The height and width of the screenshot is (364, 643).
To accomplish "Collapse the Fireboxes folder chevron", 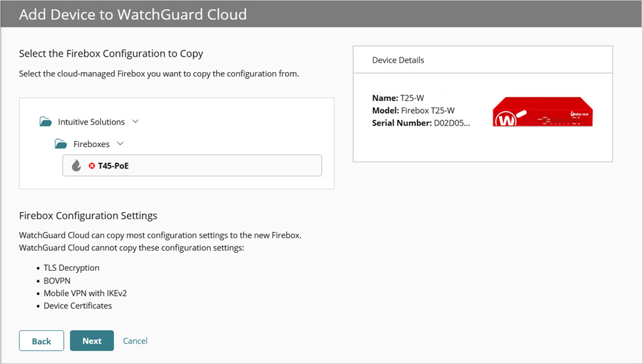I will coord(120,144).
